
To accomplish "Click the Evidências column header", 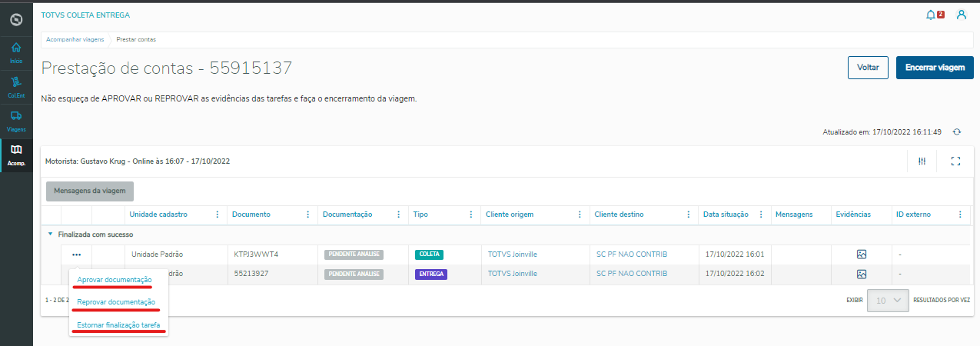I will pyautogui.click(x=853, y=215).
